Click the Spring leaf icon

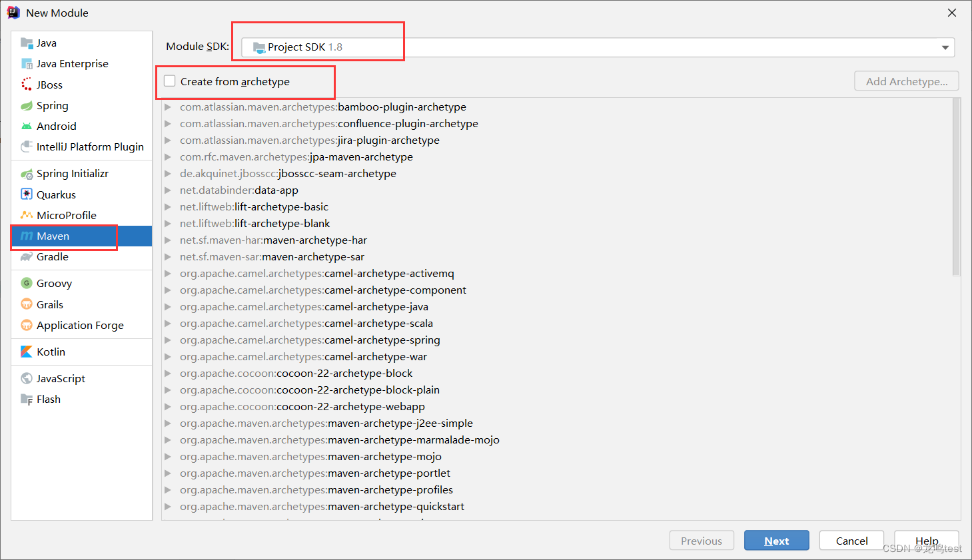click(27, 105)
